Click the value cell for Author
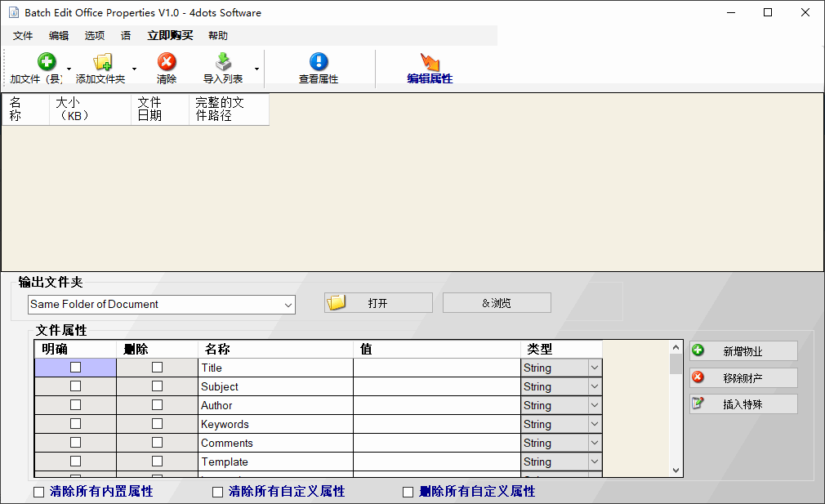825x504 pixels. [x=437, y=406]
